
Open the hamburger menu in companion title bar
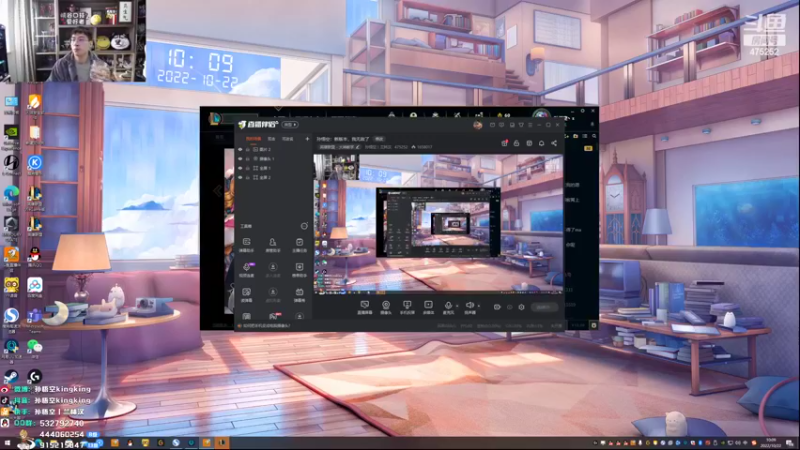530,125
